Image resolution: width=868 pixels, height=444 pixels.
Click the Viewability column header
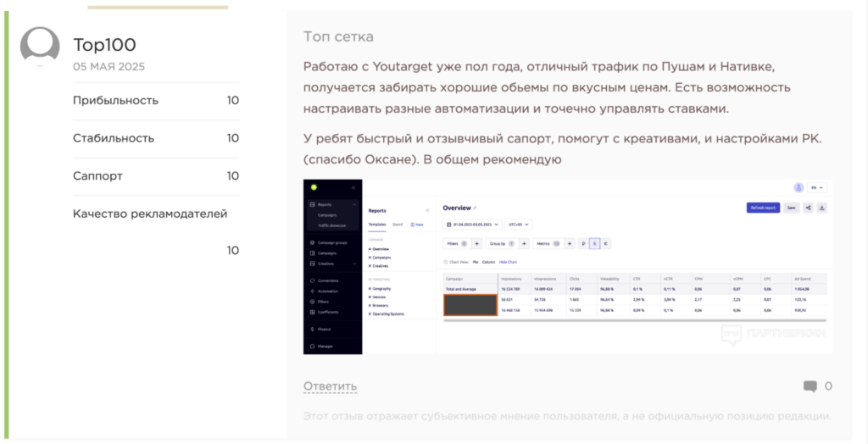614,279
